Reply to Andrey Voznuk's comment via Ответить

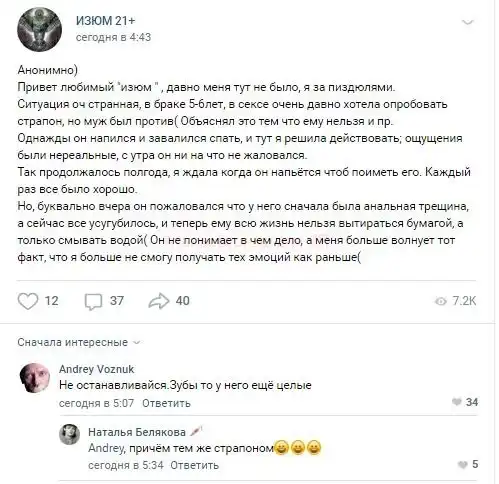point(166,403)
